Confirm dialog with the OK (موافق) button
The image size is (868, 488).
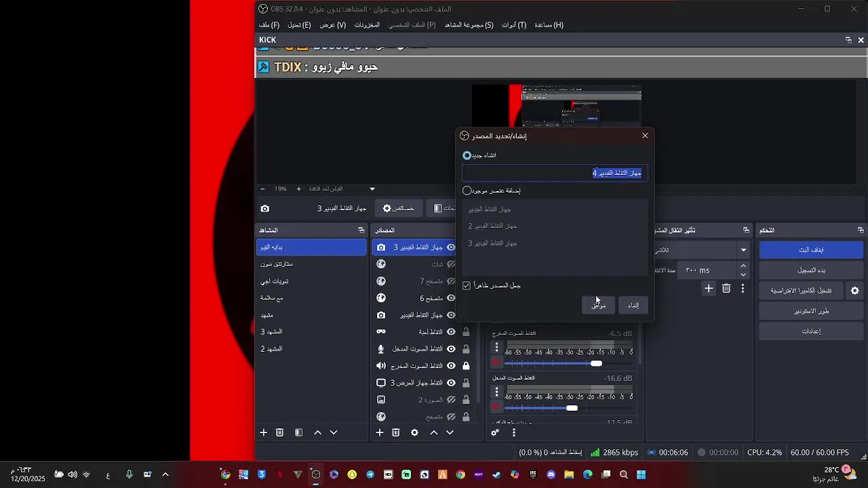pyautogui.click(x=598, y=305)
